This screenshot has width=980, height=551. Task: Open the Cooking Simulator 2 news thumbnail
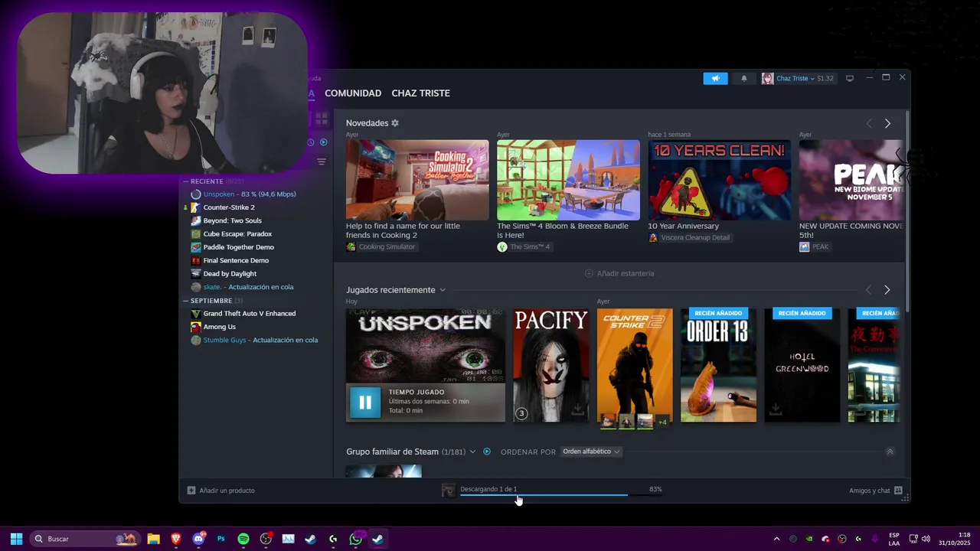[x=417, y=180]
